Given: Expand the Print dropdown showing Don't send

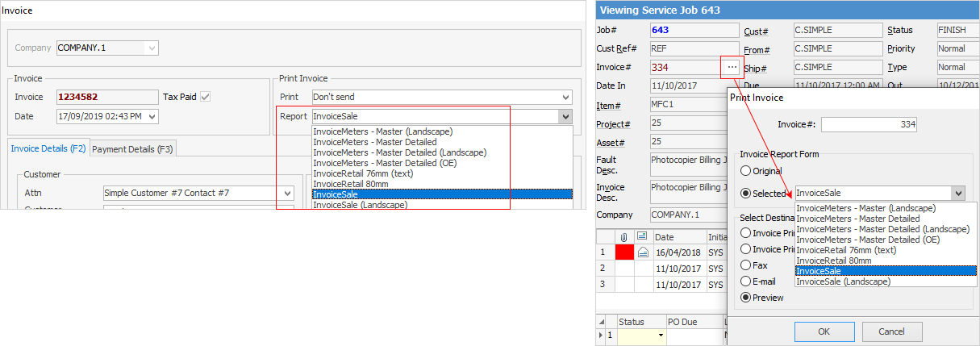Looking at the screenshot, I should pyautogui.click(x=565, y=97).
